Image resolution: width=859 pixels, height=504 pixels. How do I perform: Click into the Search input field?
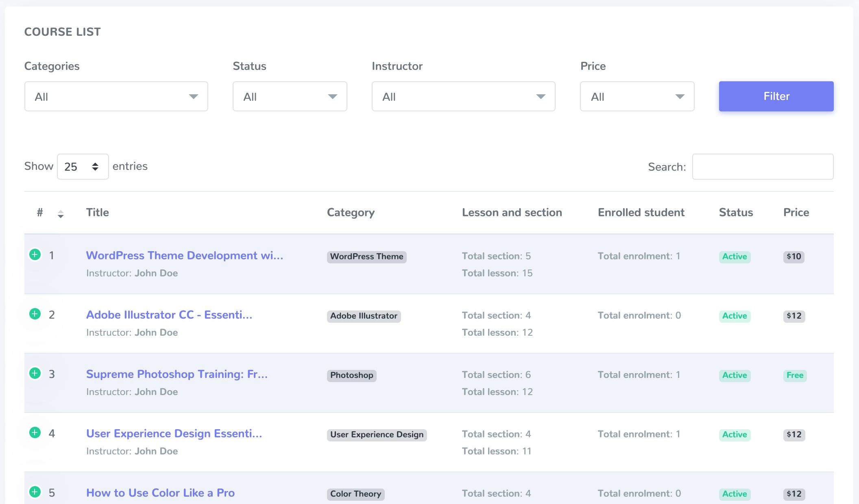[x=763, y=167]
